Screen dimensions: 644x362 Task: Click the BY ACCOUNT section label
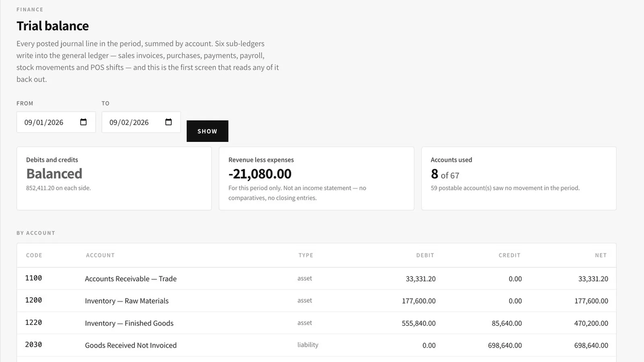[36, 233]
